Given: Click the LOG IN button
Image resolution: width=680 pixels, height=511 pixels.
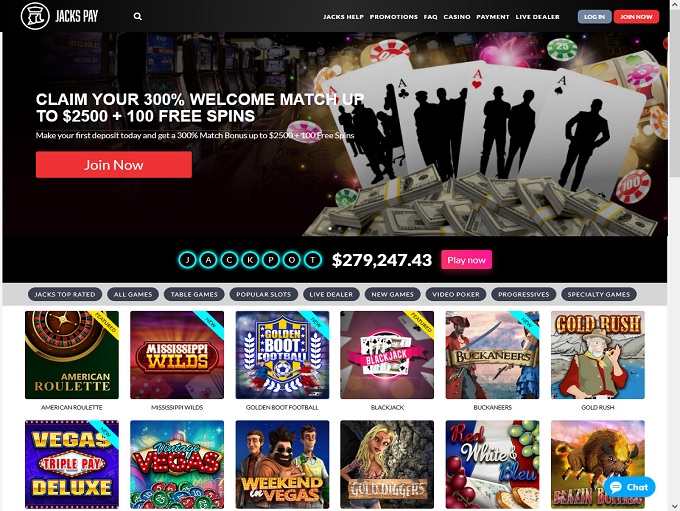Looking at the screenshot, I should click(x=595, y=16).
